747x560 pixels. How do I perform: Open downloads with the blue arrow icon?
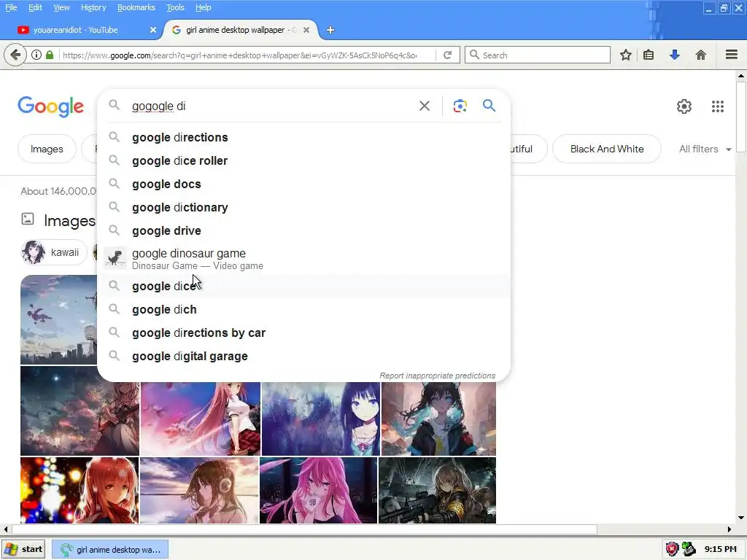point(674,55)
